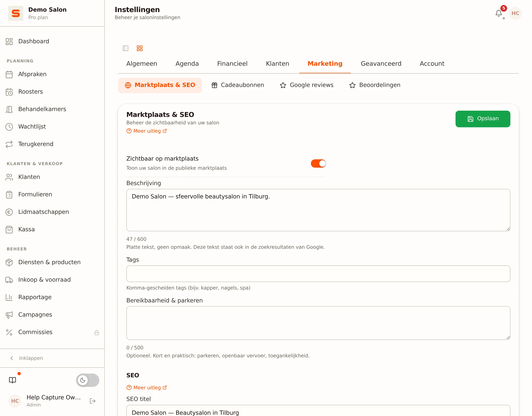532x416 pixels.
Task: Go to Afspraken in the sidebar
Action: 52,74
